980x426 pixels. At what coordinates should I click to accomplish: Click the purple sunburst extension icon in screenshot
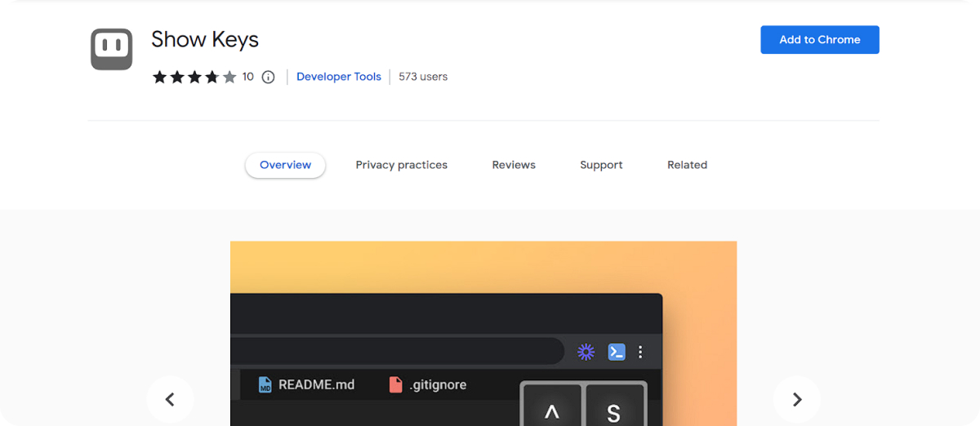click(x=586, y=352)
